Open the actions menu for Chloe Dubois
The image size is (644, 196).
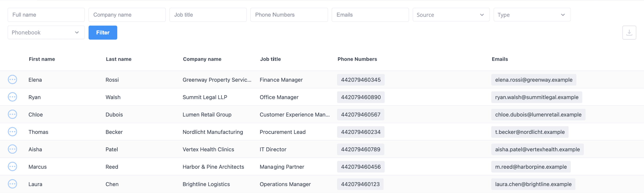(12, 114)
